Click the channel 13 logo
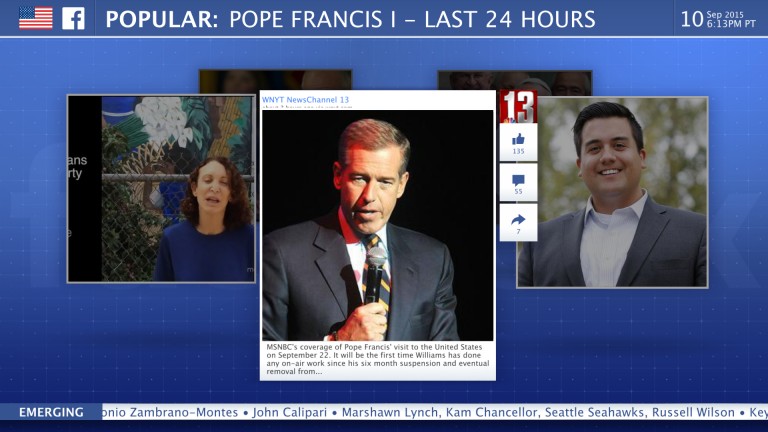 coord(518,106)
